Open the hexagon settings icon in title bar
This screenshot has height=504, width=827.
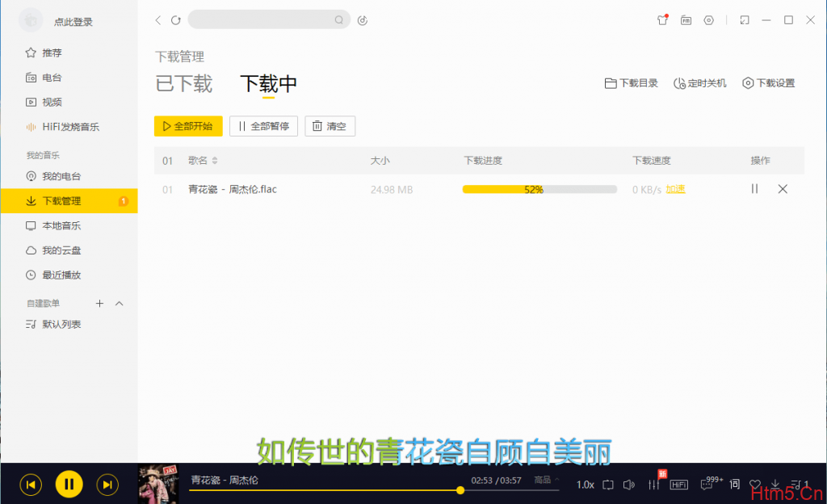coord(709,20)
